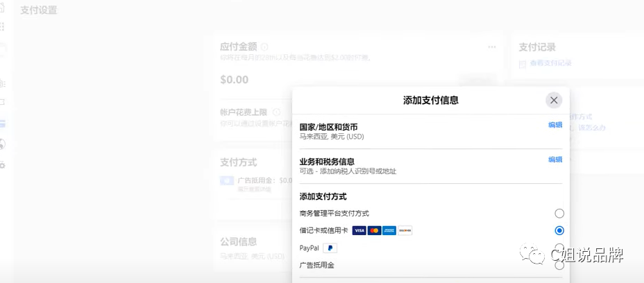Image resolution: width=644 pixels, height=283 pixels.
Task: Click the Mastercard logo
Action: (374, 230)
